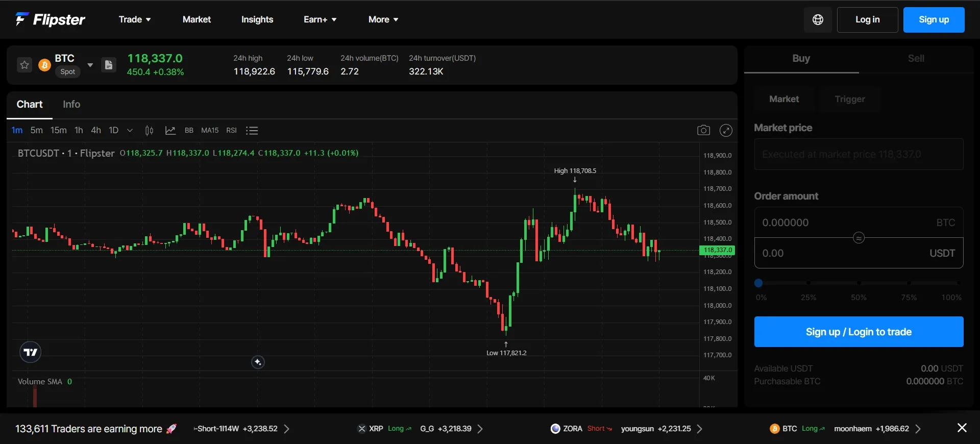The width and height of the screenshot is (980, 444).
Task: Click the BTC amount input field
Action: (x=859, y=223)
